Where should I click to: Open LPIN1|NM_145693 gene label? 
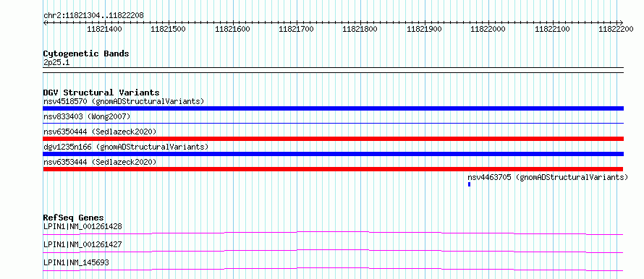76,262
